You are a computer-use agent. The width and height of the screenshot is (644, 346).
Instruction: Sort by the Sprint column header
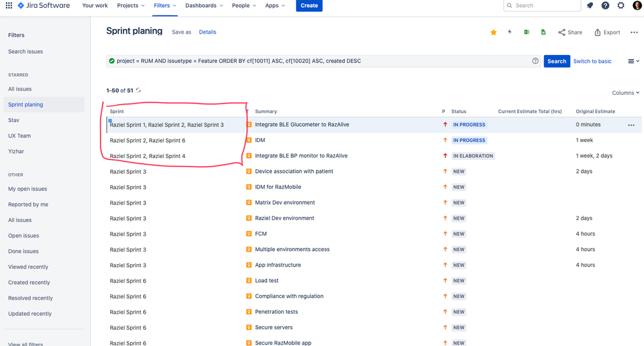pos(117,112)
